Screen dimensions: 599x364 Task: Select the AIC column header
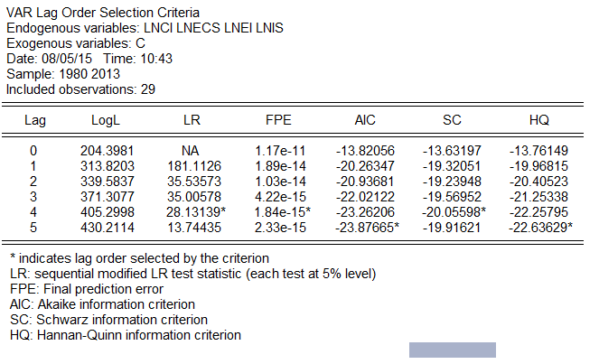366,120
